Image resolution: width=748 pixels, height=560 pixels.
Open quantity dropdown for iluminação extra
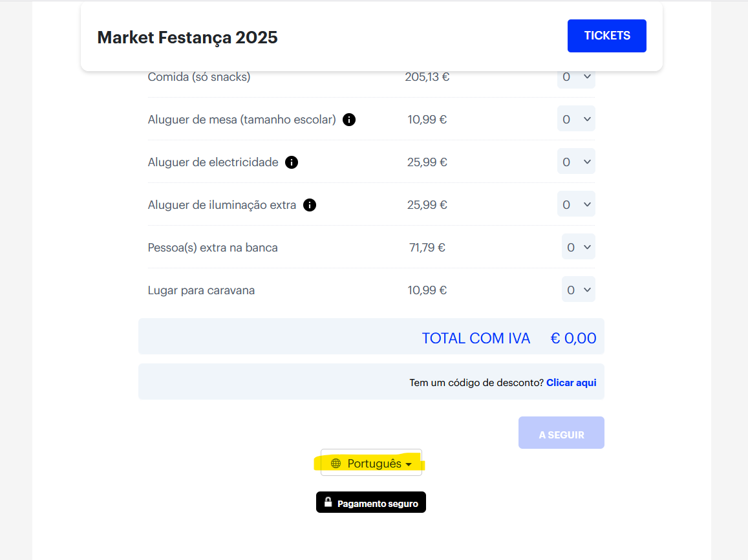(576, 205)
